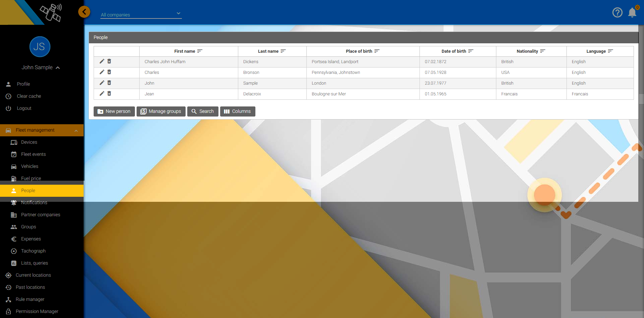Click the Manage groups button

click(161, 111)
